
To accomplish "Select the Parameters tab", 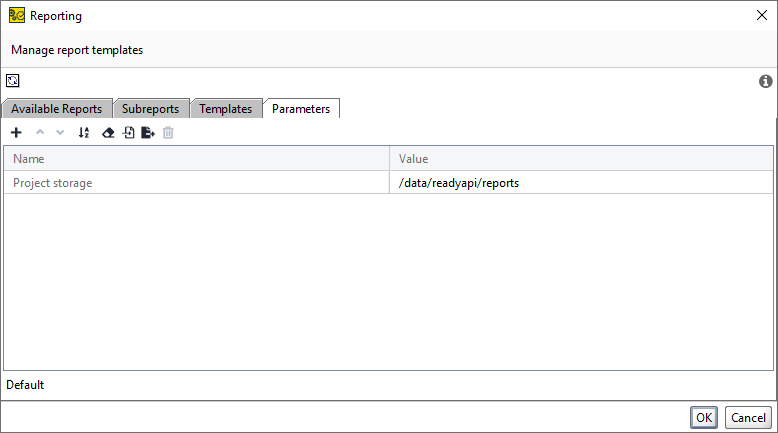I will coord(301,109).
